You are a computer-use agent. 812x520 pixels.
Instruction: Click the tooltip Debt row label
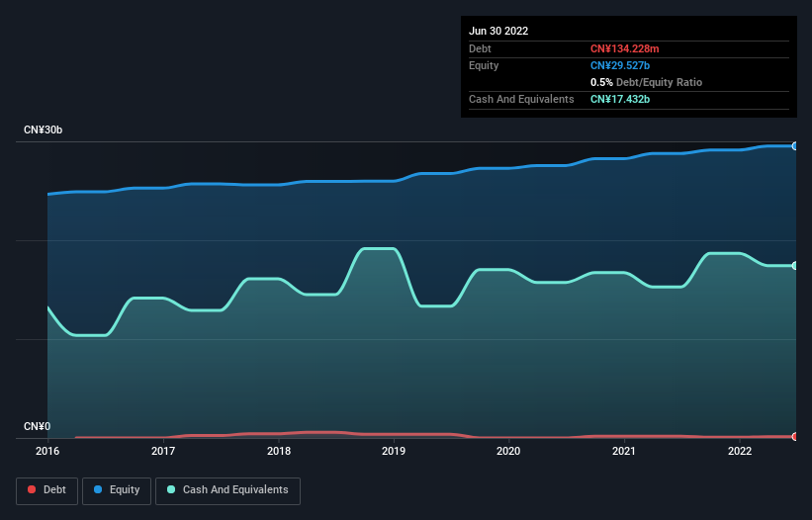480,48
